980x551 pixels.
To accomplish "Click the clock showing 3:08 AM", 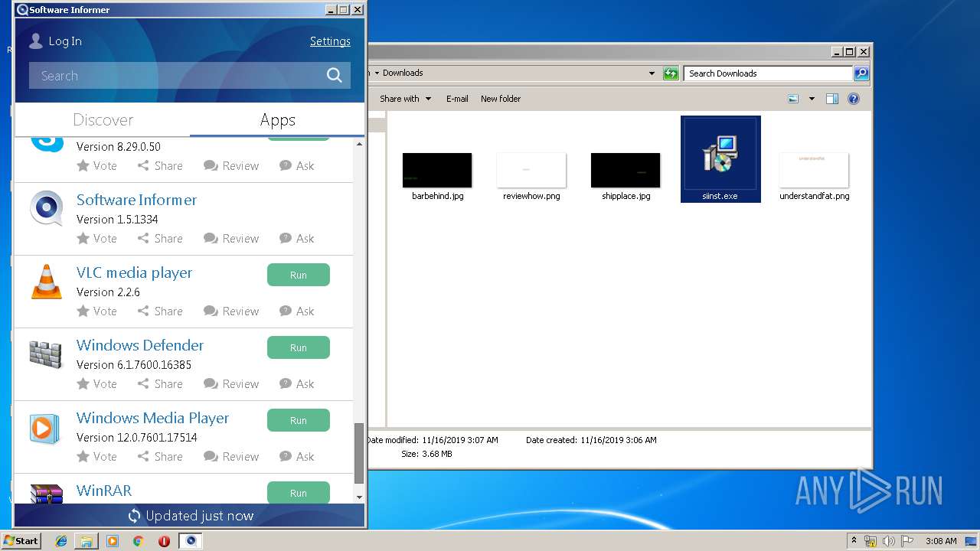I will tap(941, 541).
